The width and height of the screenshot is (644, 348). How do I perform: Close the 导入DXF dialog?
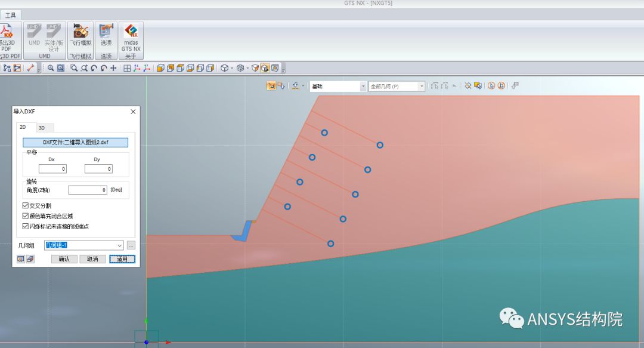[x=133, y=112]
